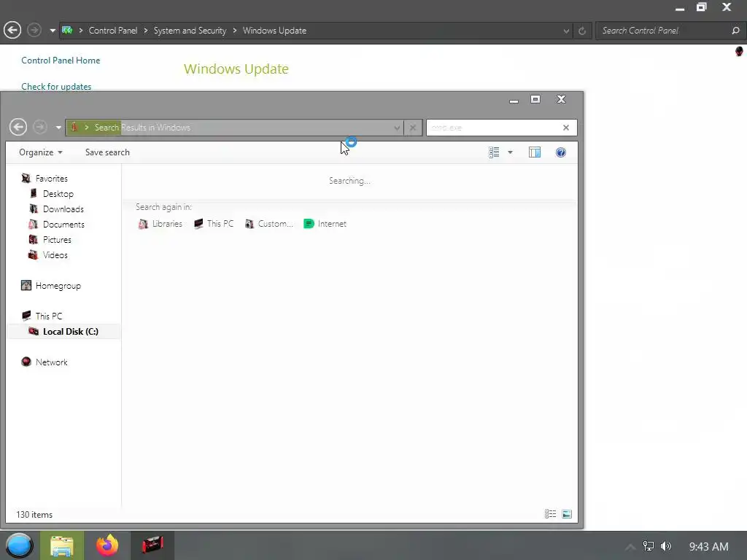
Task: Search again in Libraries
Action: point(160,224)
